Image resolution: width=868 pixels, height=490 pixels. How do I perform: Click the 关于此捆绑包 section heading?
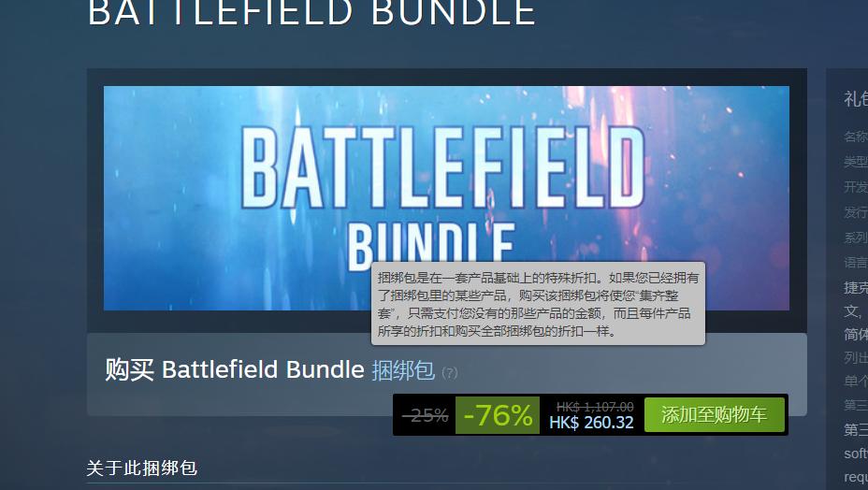point(142,468)
